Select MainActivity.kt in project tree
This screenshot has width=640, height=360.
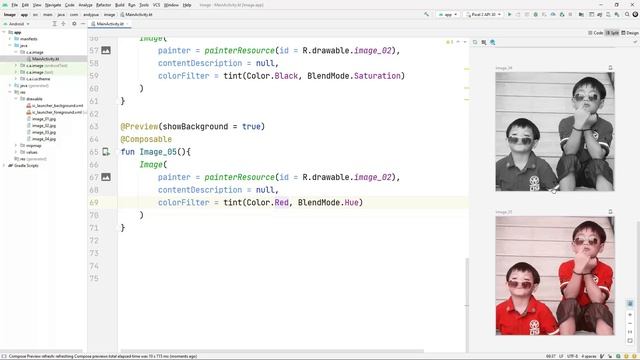(43, 59)
